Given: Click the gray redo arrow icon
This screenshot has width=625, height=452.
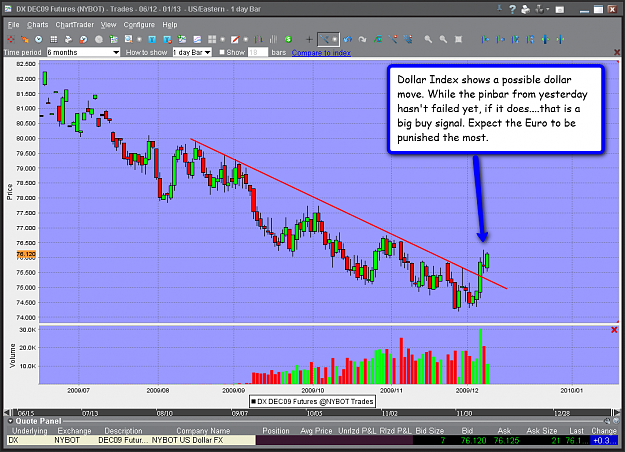Looking at the screenshot, I should pyautogui.click(x=362, y=39).
